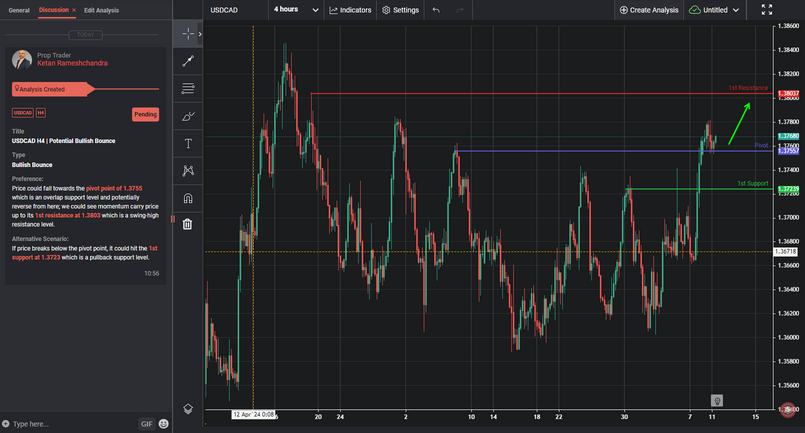This screenshot has height=433, width=805.
Task: Click the 10:56 timestamp
Action: [x=151, y=273]
